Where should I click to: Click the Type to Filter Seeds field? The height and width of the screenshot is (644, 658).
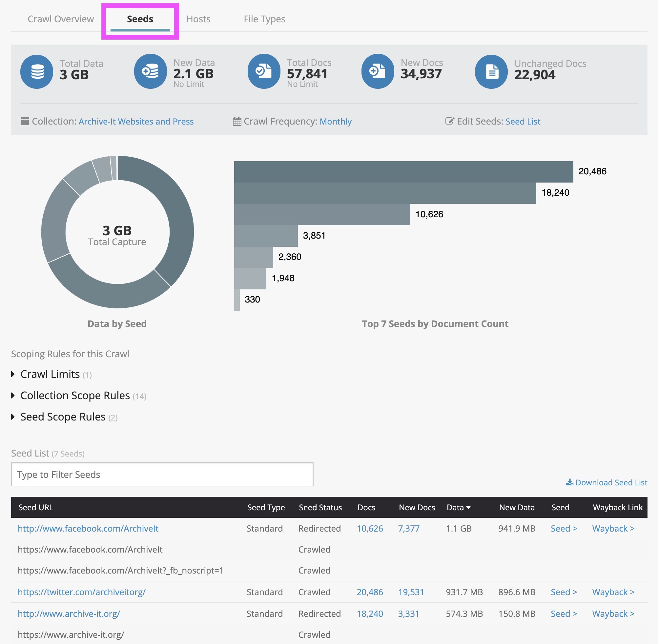point(162,474)
